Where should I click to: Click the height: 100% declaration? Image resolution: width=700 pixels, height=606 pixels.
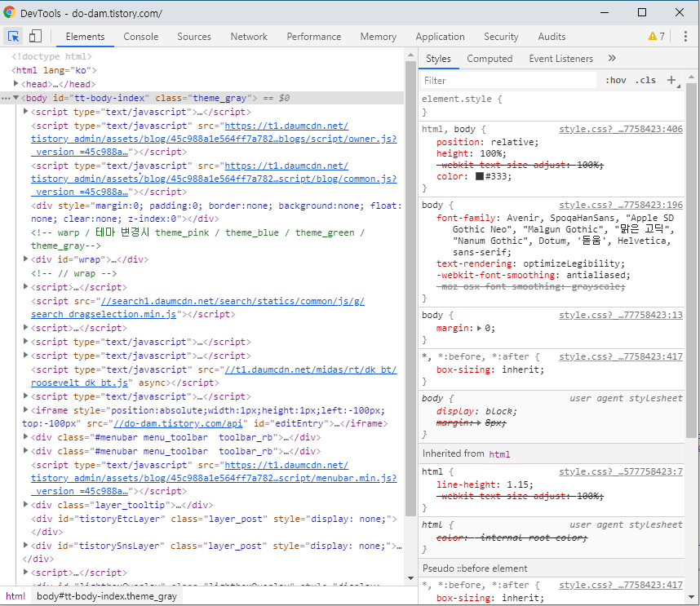[x=472, y=153]
